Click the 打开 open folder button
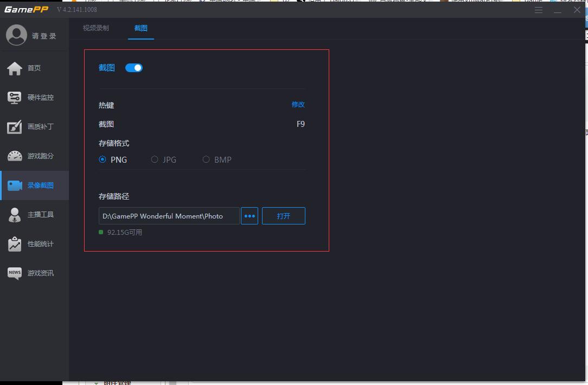Viewport: 588px width, 385px height. [283, 215]
